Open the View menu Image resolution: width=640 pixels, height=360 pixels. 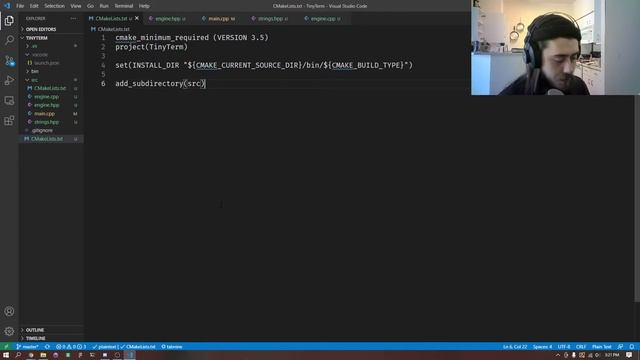[76, 6]
